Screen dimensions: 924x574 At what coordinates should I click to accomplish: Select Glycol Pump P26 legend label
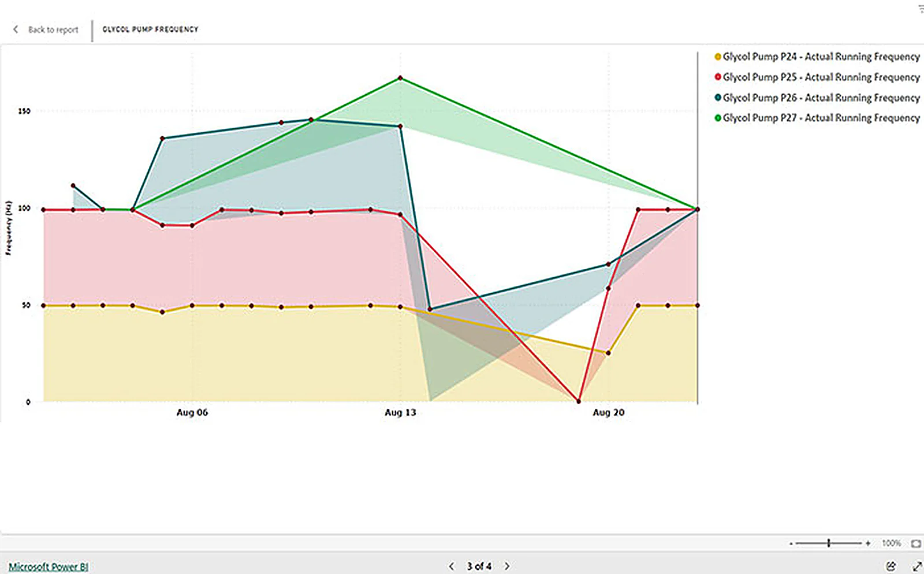click(821, 98)
